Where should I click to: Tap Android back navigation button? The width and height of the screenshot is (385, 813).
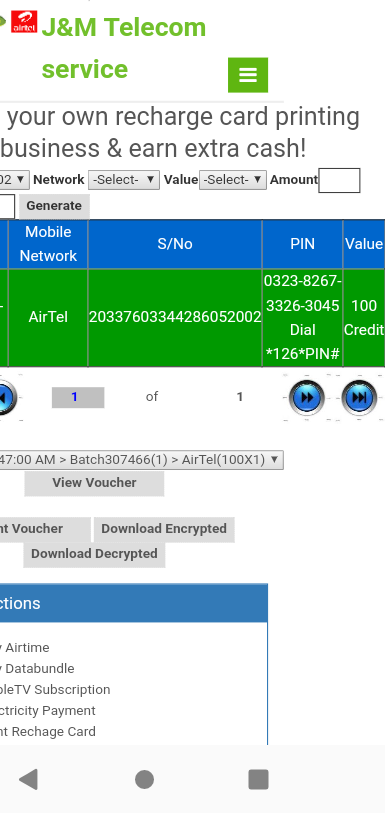[x=28, y=779]
